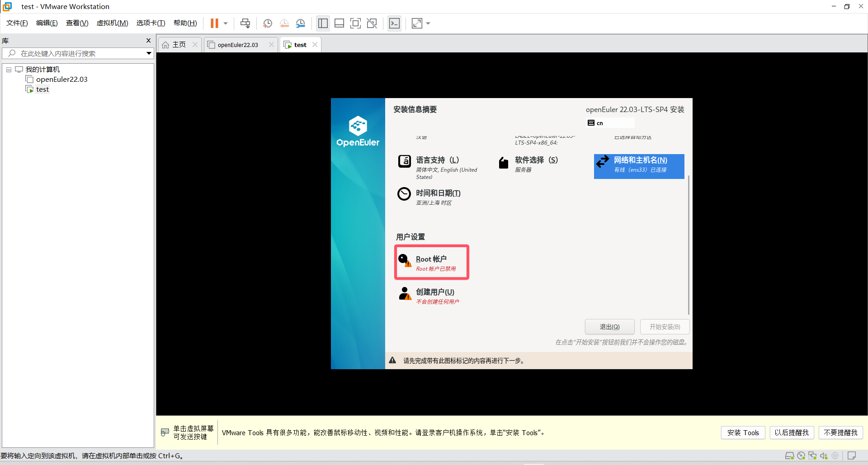
Task: Click the 以后提醒我 button
Action: coord(791,432)
